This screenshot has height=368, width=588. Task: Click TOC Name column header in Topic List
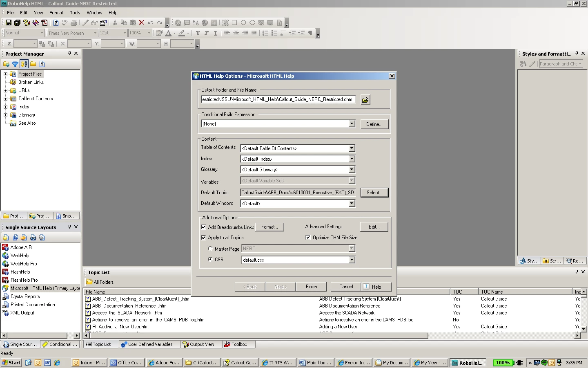pyautogui.click(x=524, y=292)
